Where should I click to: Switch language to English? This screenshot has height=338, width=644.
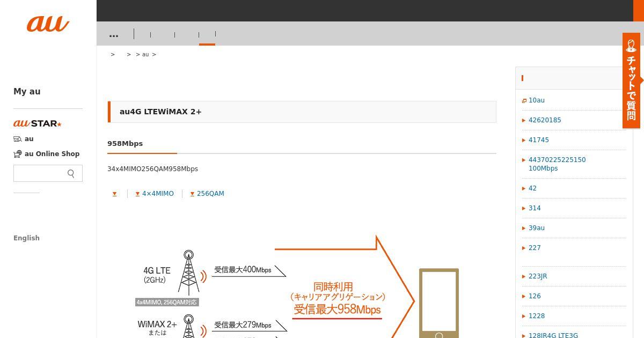point(26,238)
